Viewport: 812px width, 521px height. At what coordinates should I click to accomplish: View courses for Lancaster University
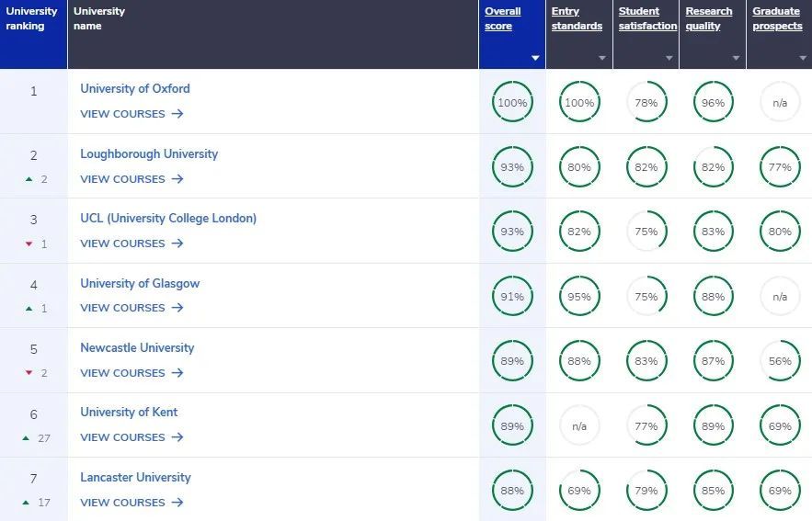coord(132,503)
